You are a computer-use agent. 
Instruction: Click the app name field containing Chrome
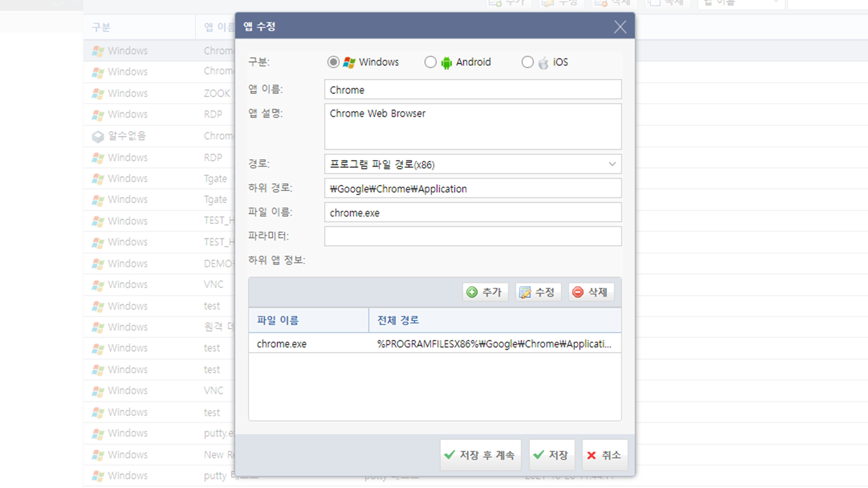pos(473,89)
